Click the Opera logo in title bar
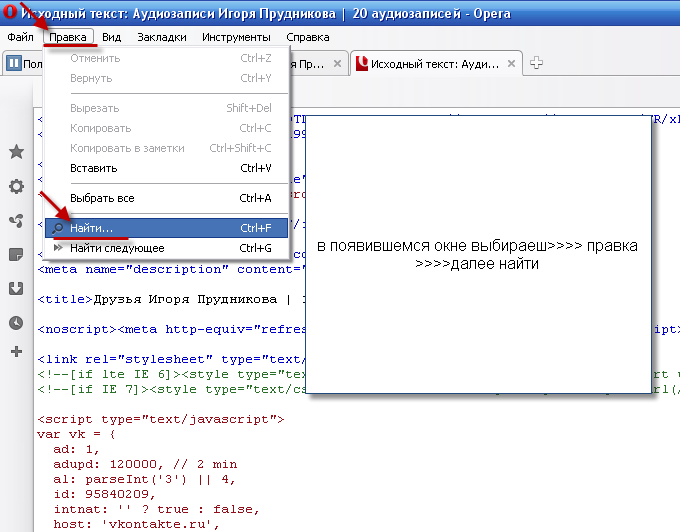The height and width of the screenshot is (532, 680). (x=10, y=11)
